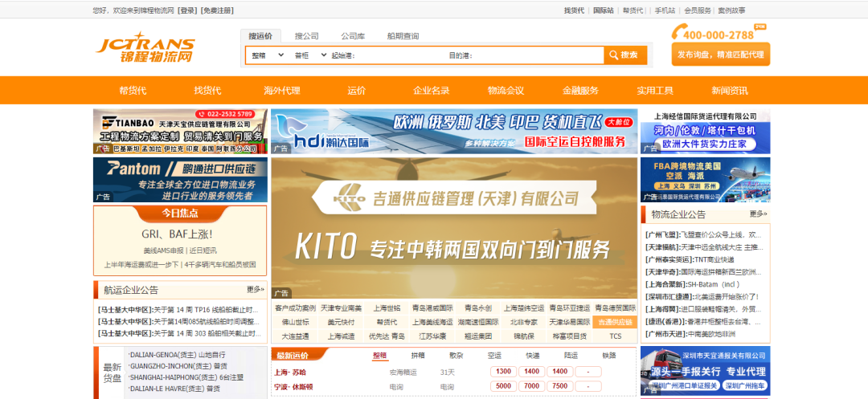Open the 天津横航 announcement
The image size is (868, 399).
(x=703, y=247)
